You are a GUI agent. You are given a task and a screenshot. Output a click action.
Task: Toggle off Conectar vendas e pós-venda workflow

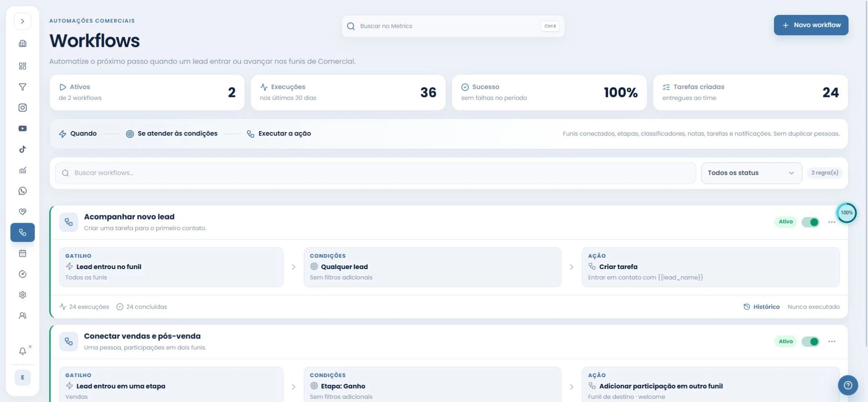[x=810, y=342]
